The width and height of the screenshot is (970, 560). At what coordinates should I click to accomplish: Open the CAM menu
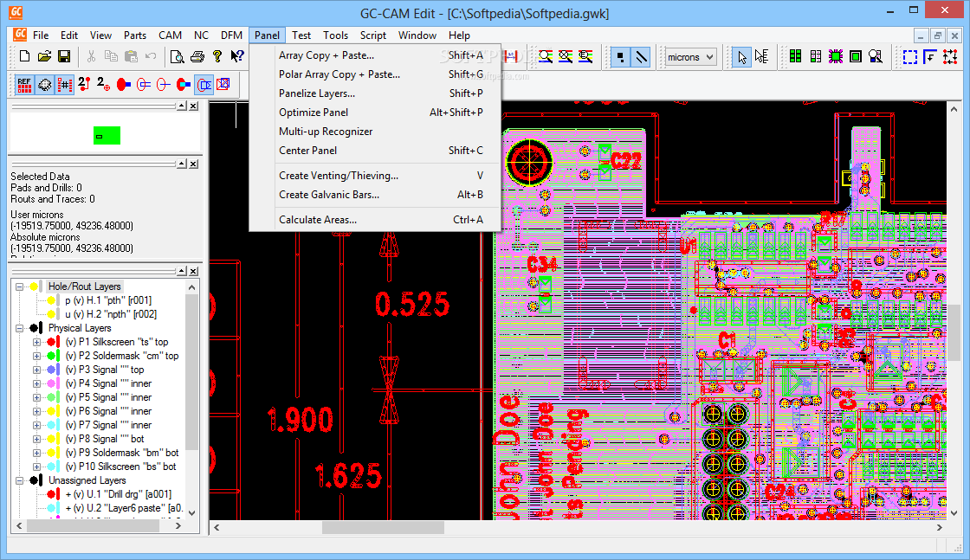pos(170,35)
